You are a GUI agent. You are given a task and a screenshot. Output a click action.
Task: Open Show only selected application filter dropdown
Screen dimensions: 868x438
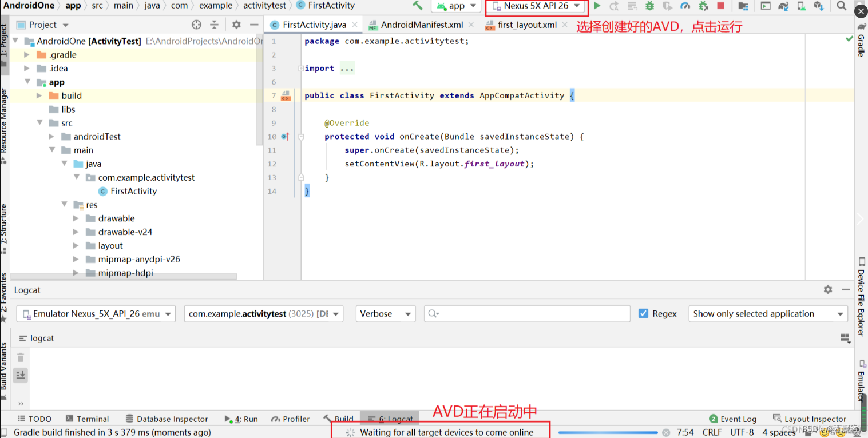coord(768,314)
